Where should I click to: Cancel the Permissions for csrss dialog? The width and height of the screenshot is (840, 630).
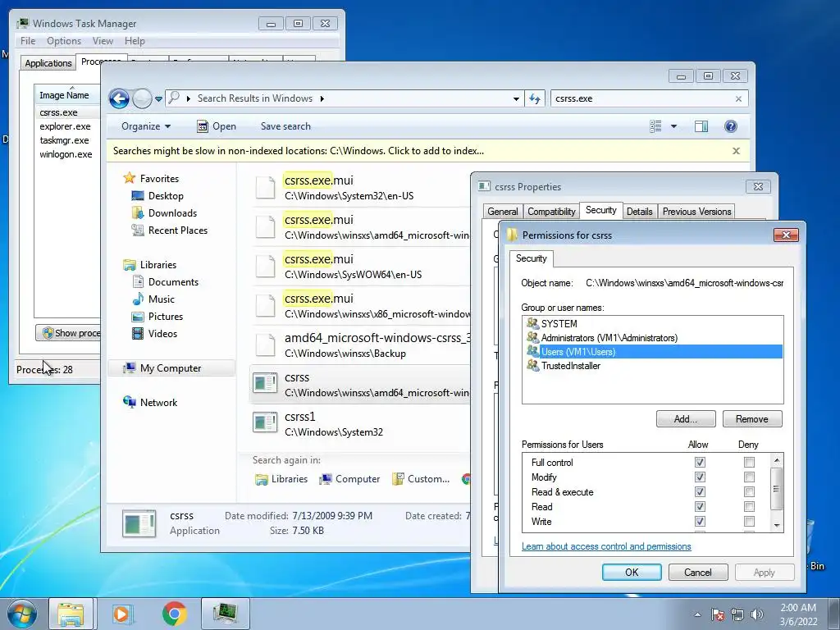click(698, 572)
